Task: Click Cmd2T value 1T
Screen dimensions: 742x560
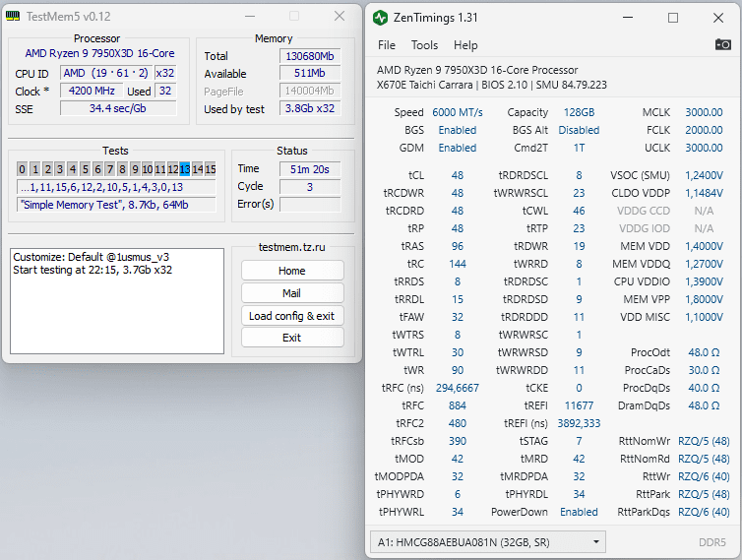Action: tap(579, 148)
